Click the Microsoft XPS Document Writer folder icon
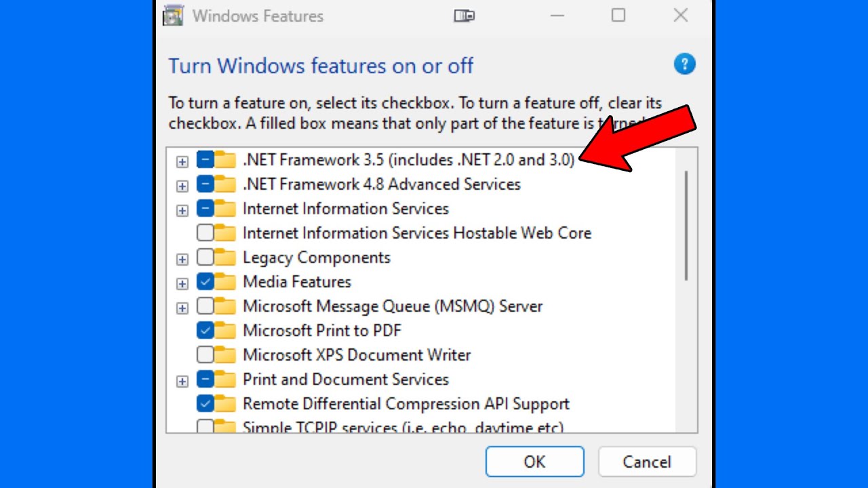868x488 pixels. coord(225,355)
